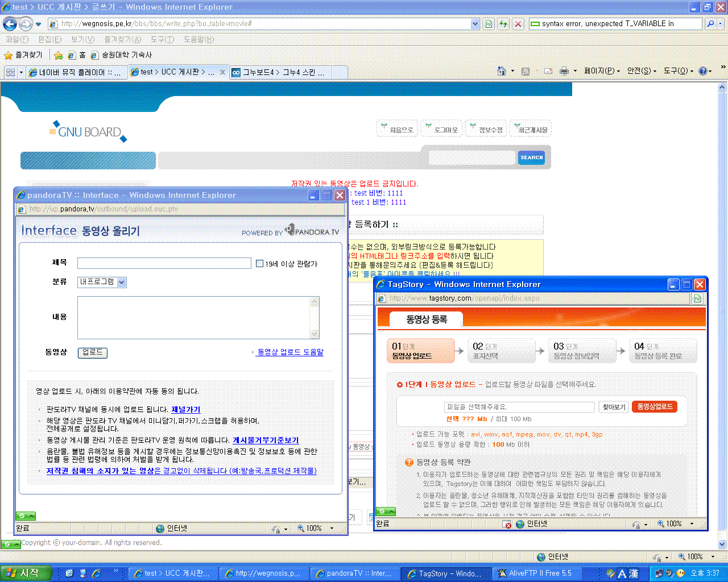Image resolution: width=728 pixels, height=582 pixels.
Task: Expand the tab list dropdown next to Quick Tabs
Action: (21, 72)
